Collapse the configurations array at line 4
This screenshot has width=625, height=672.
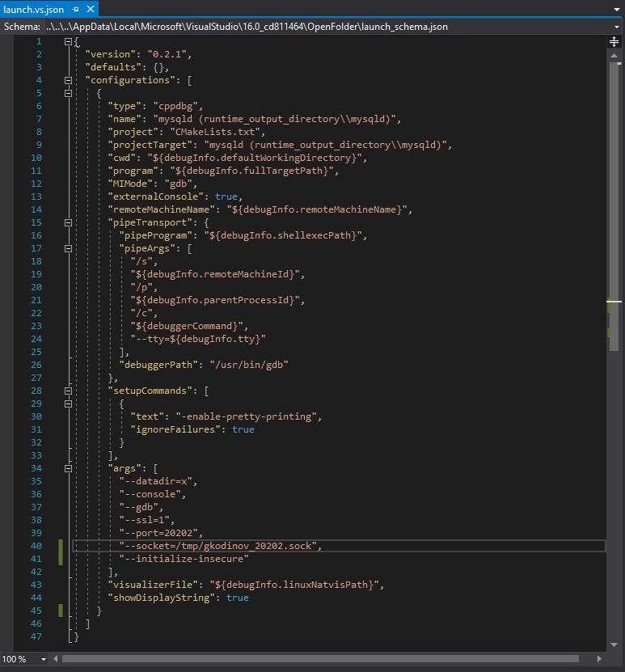[x=68, y=80]
